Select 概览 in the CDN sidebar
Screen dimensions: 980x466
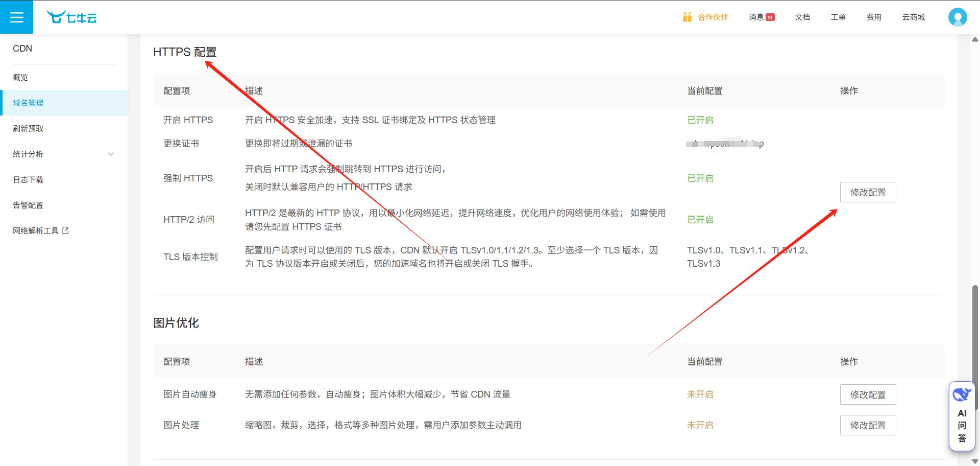pos(20,78)
